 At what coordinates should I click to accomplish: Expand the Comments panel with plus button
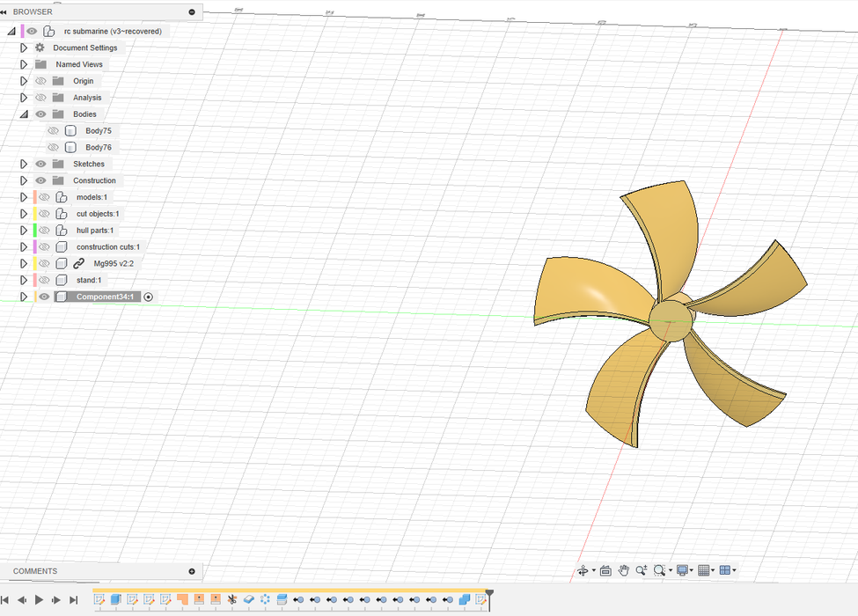point(192,571)
